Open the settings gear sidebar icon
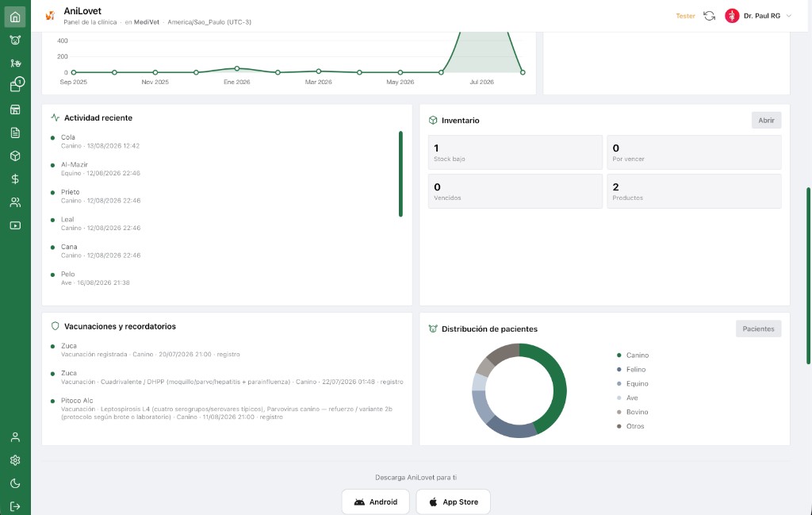Screen dimensions: 812x515 [15, 460]
